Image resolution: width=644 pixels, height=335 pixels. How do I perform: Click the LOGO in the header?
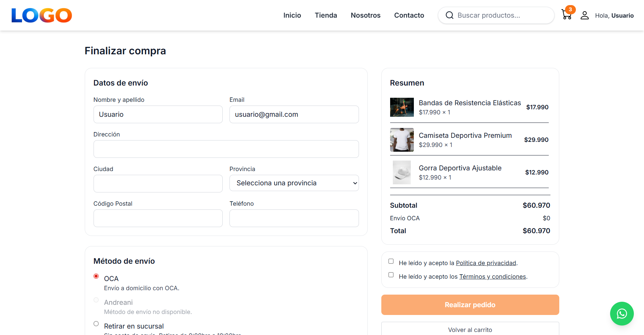[41, 15]
